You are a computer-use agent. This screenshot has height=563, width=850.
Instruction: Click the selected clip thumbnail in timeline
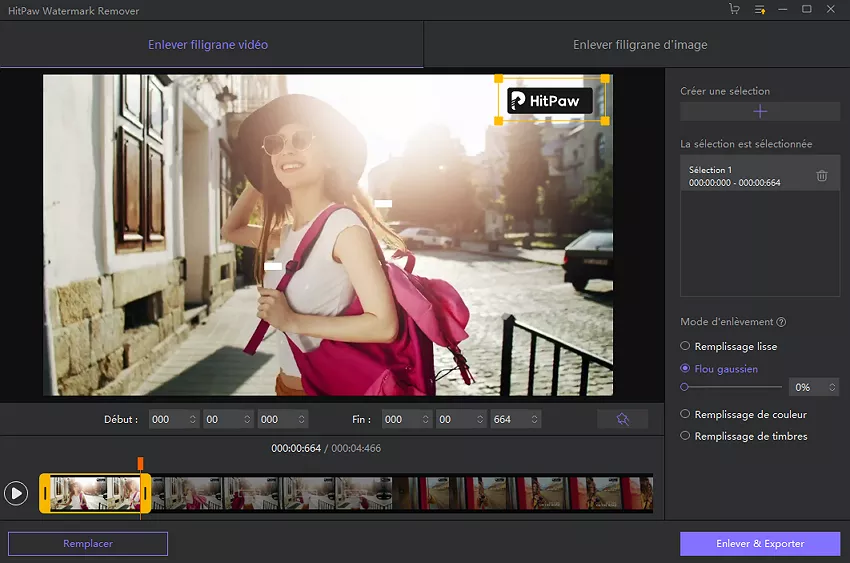95,493
